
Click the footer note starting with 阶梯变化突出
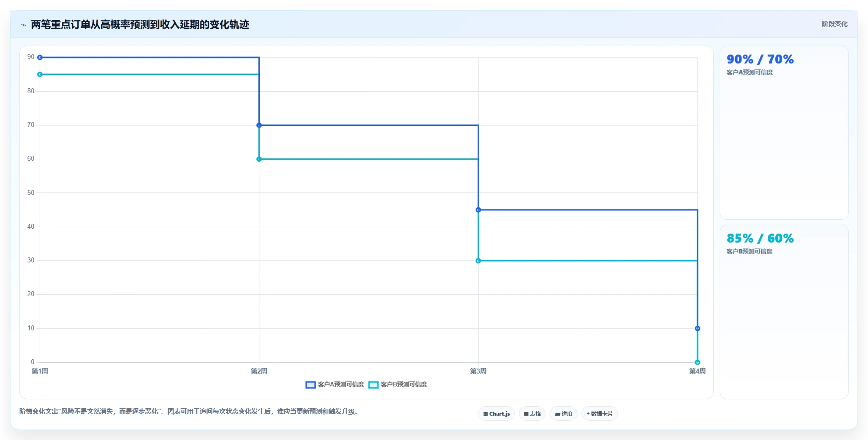click(x=189, y=412)
